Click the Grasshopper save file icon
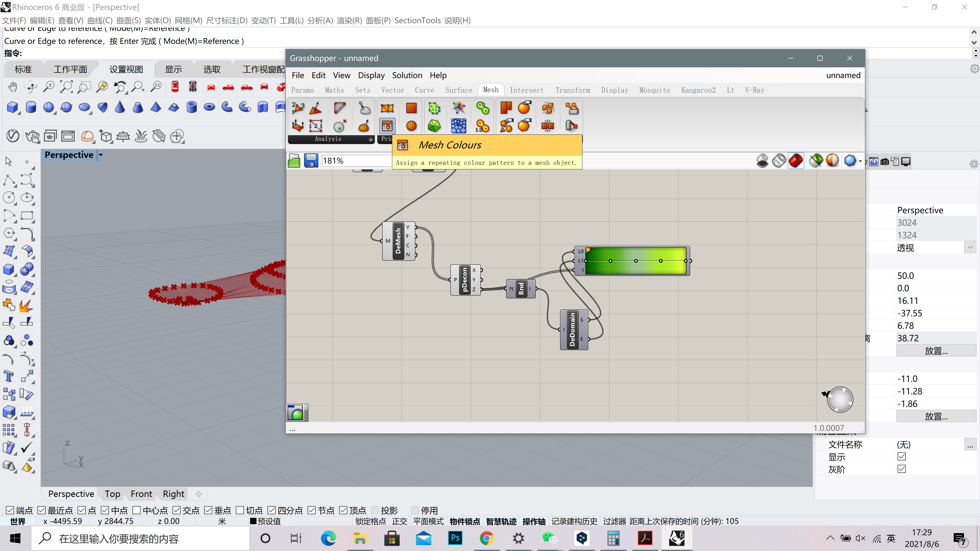Screen dimensions: 980x551 coord(311,161)
